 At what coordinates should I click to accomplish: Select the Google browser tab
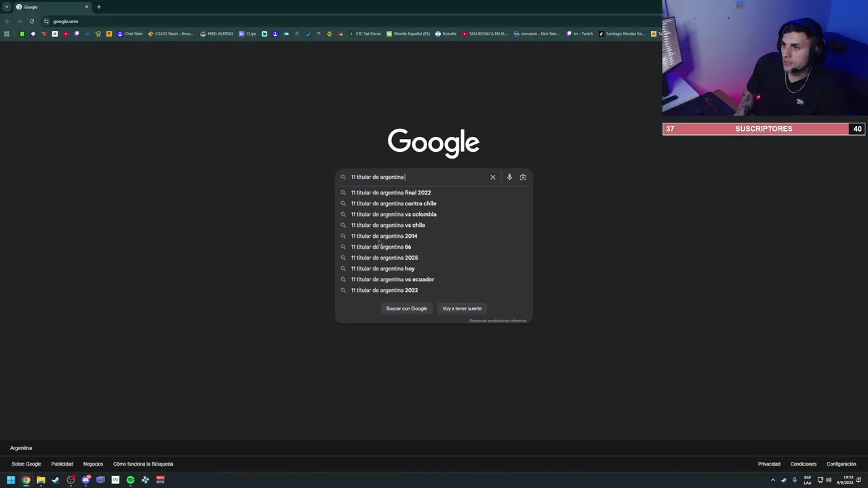(x=53, y=7)
